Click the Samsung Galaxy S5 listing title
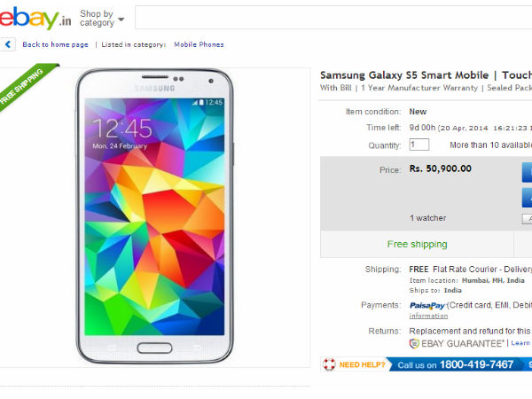532x399 pixels. pyautogui.click(x=426, y=75)
